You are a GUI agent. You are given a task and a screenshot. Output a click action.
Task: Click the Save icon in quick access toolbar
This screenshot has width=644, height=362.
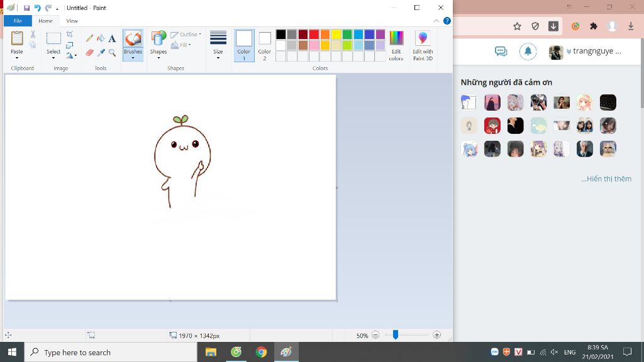click(26, 8)
